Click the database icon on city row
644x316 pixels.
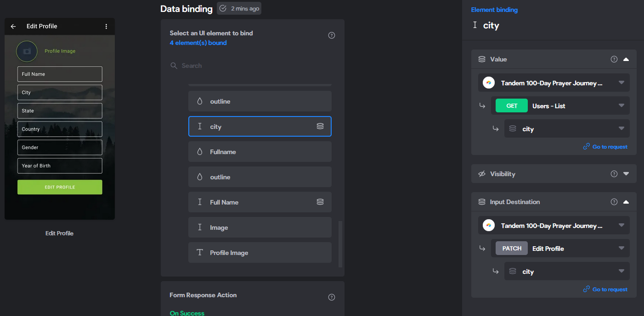[x=320, y=126]
